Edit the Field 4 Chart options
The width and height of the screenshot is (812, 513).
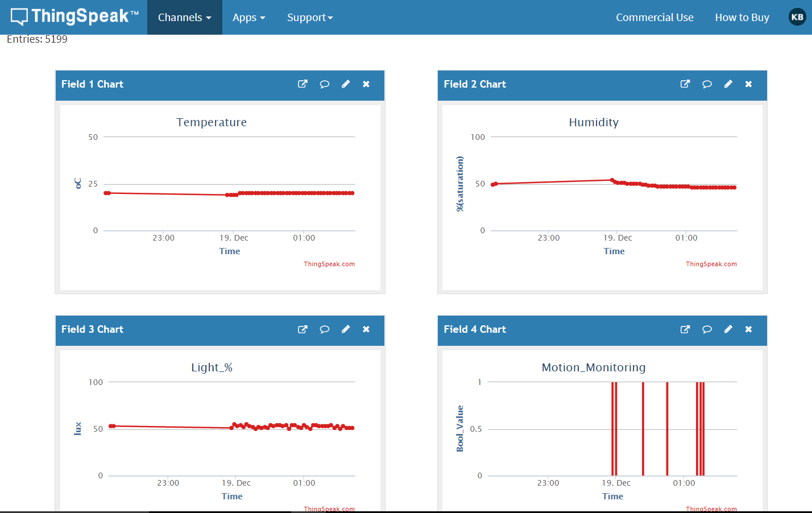click(728, 329)
